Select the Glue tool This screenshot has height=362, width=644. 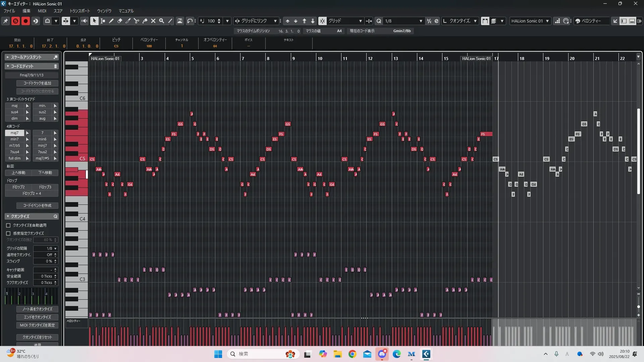pyautogui.click(x=145, y=21)
